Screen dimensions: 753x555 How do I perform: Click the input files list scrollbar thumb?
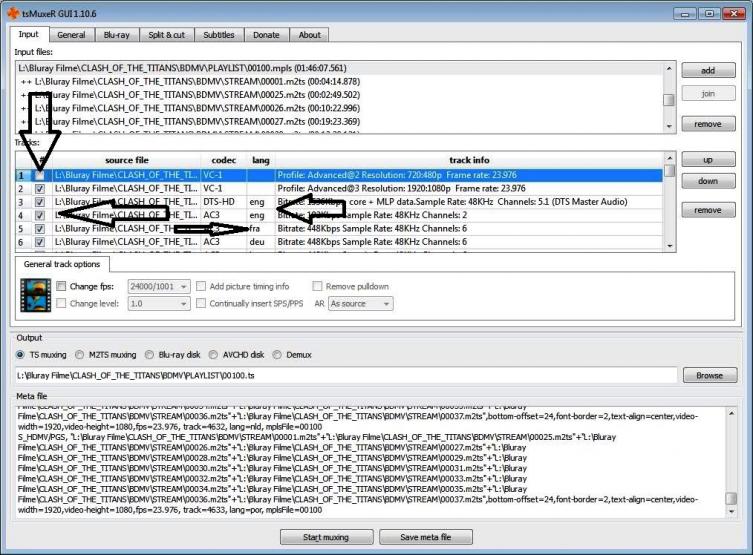(668, 100)
